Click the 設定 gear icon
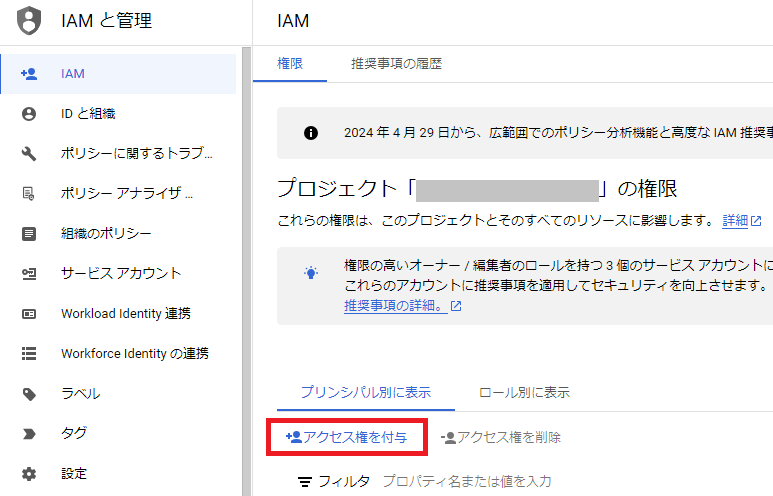Image resolution: width=773 pixels, height=496 pixels. click(x=29, y=474)
